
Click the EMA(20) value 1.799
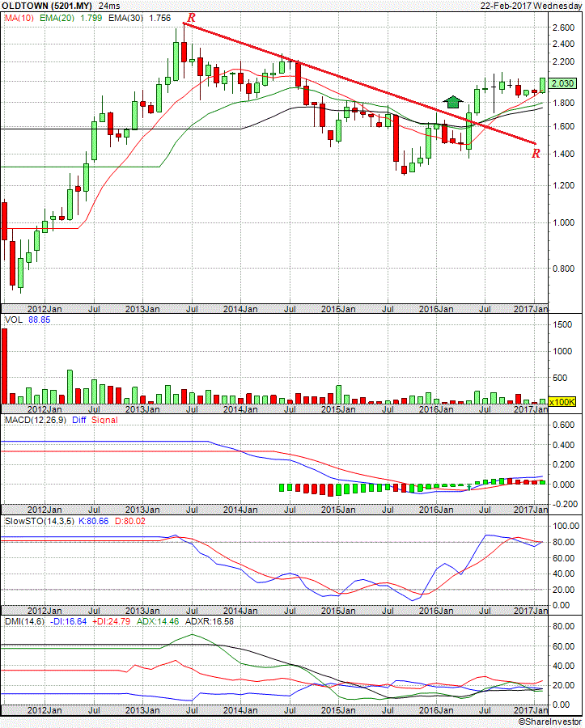[x=91, y=18]
